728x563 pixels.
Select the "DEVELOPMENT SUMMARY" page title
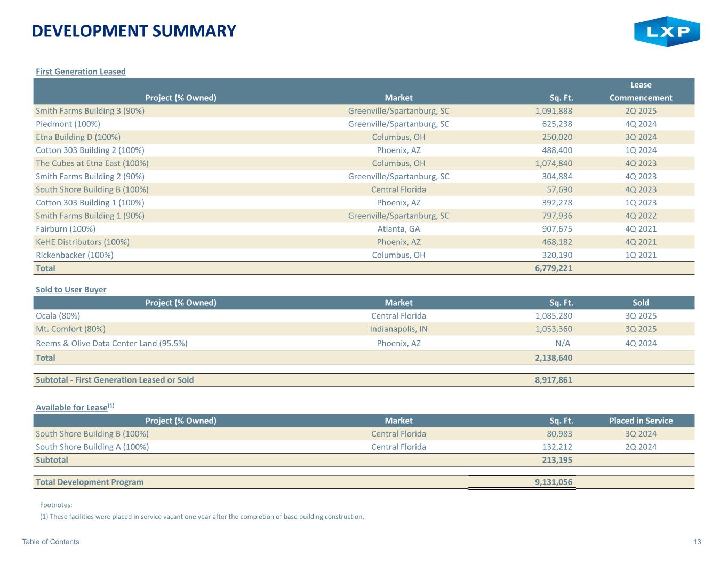click(x=134, y=31)
